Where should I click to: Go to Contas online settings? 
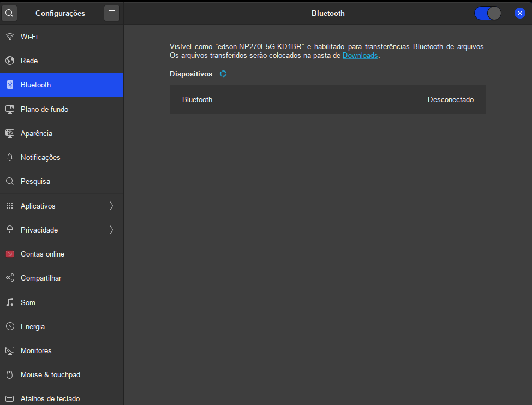[x=43, y=254]
